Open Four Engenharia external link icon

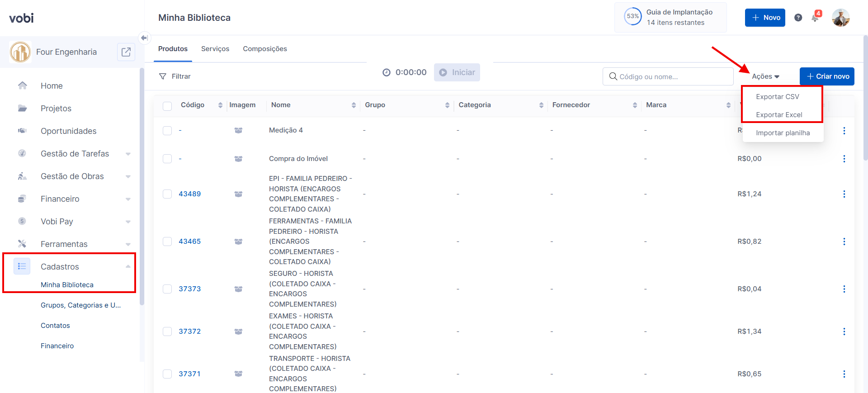click(x=126, y=52)
